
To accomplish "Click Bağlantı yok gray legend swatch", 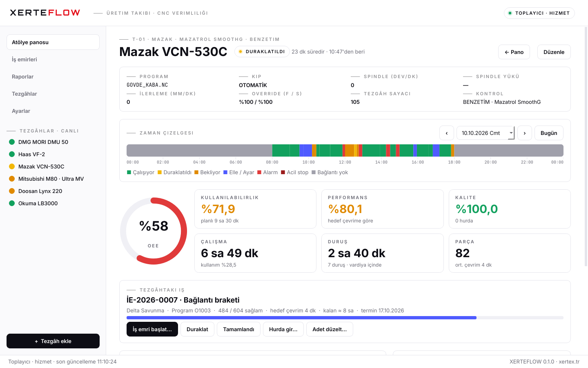I will pyautogui.click(x=314, y=173).
